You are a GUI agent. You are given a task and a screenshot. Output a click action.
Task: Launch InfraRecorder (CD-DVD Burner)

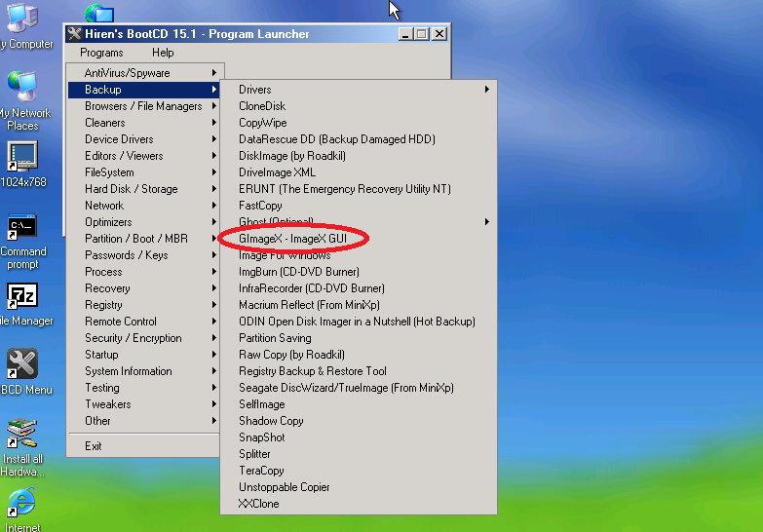359,288
